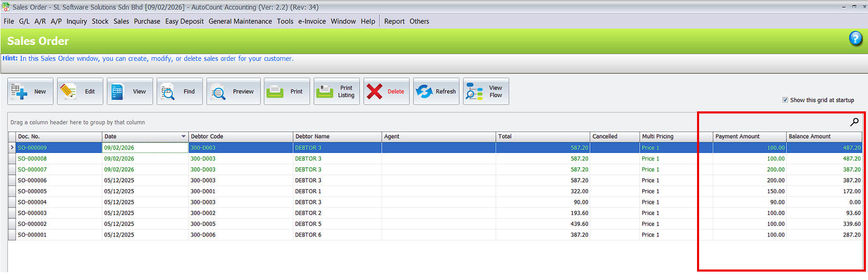Open grid search magnifier icon

coord(854,122)
